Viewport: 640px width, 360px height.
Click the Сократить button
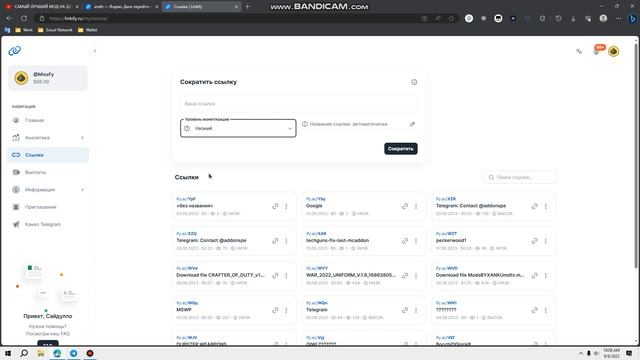tap(400, 149)
